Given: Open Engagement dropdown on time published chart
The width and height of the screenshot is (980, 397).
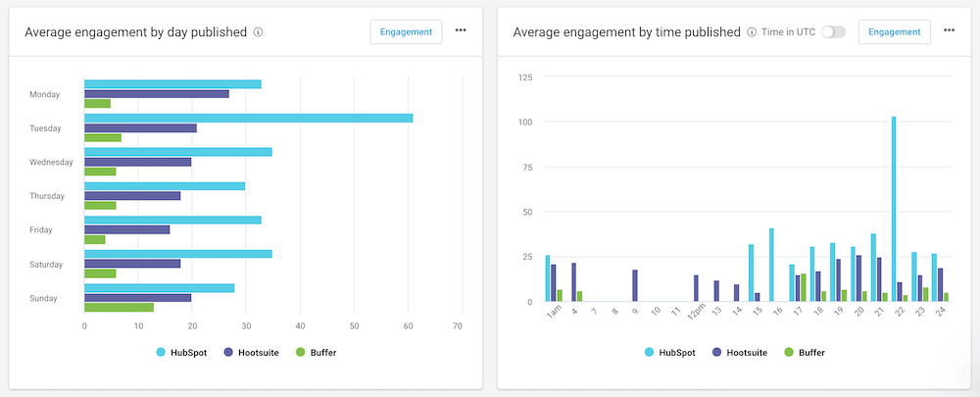Looking at the screenshot, I should [x=894, y=31].
